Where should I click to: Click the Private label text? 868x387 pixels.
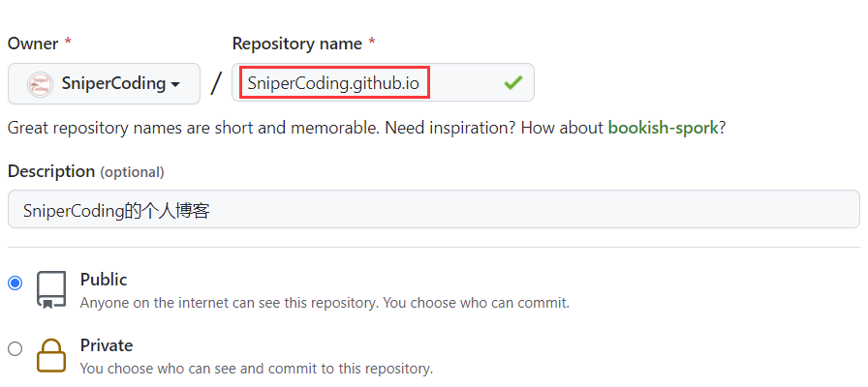point(107,345)
